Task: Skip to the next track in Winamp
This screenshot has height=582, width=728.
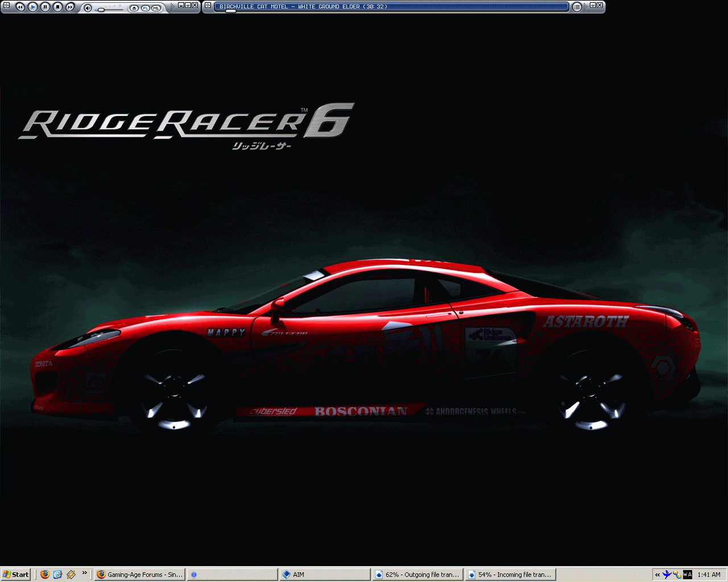Action: click(69, 6)
